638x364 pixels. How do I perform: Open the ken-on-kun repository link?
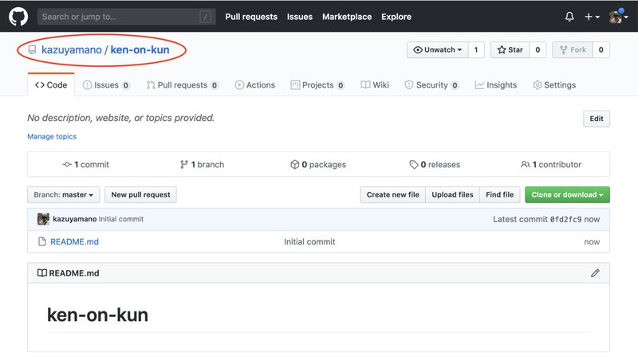point(140,50)
